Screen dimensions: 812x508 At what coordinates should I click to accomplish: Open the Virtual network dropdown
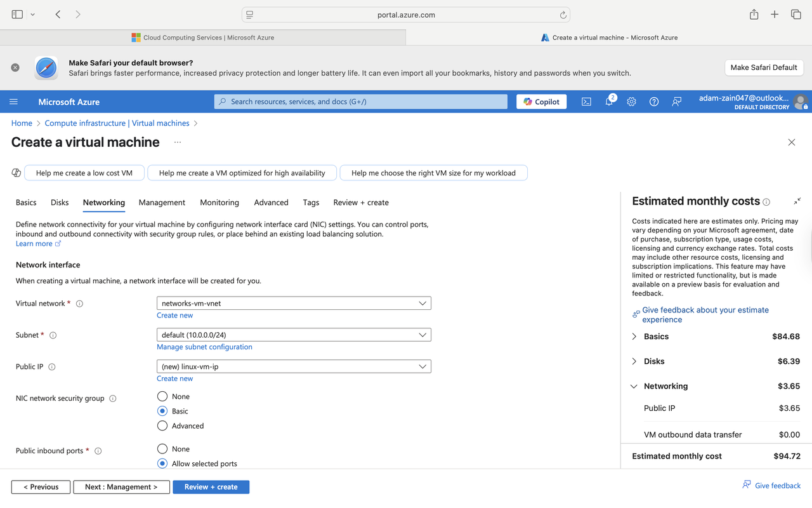click(294, 304)
